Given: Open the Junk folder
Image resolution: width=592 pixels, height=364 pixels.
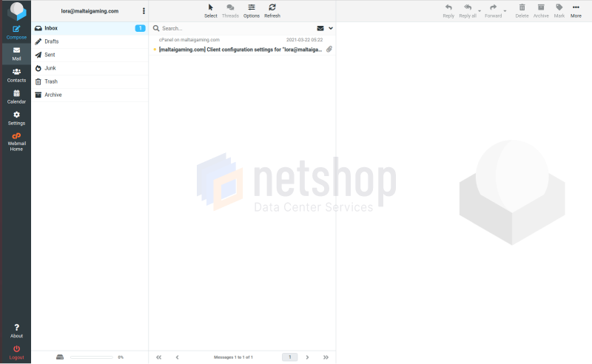Looking at the screenshot, I should click(90, 68).
